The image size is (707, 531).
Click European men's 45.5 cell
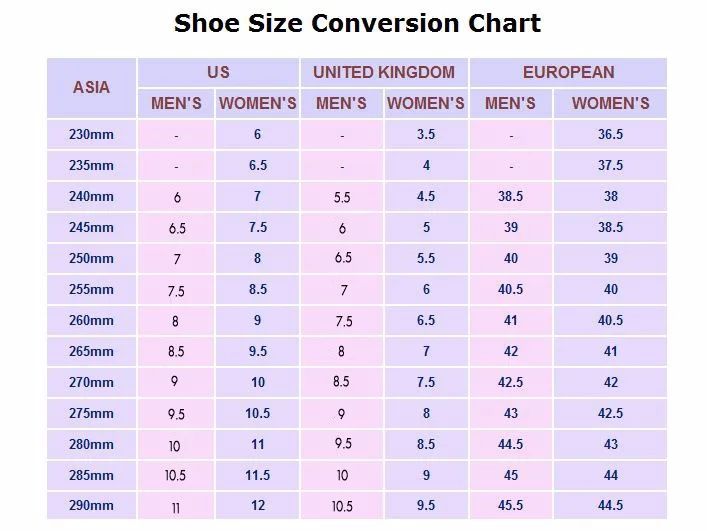point(511,506)
